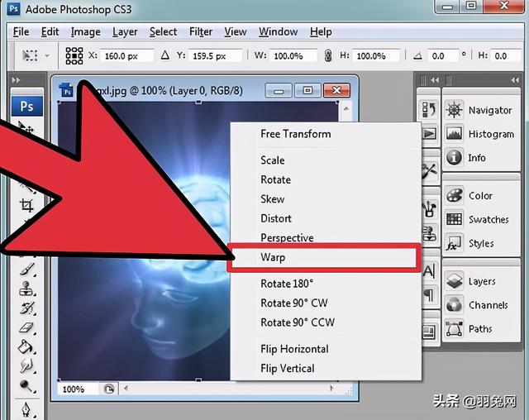
Task: Open the History panel icon
Action: 429,110
